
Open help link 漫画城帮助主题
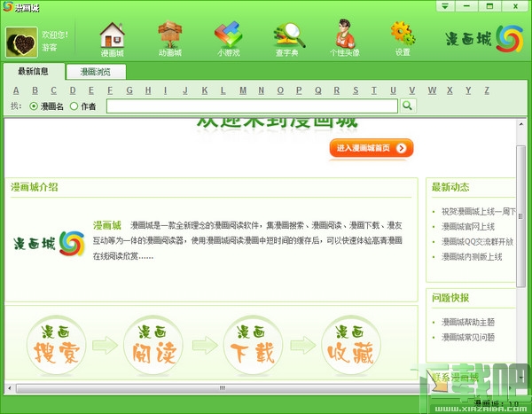coord(468,322)
